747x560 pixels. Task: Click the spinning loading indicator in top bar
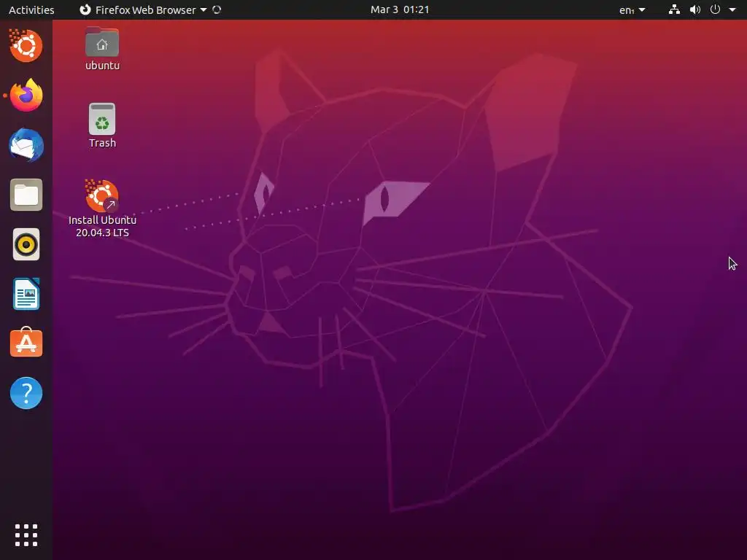tap(217, 9)
